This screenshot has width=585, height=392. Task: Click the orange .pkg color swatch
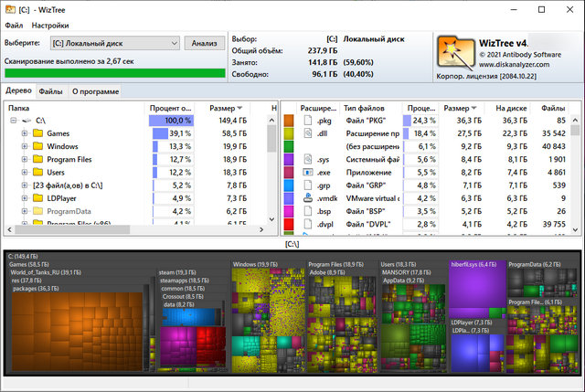[289, 121]
